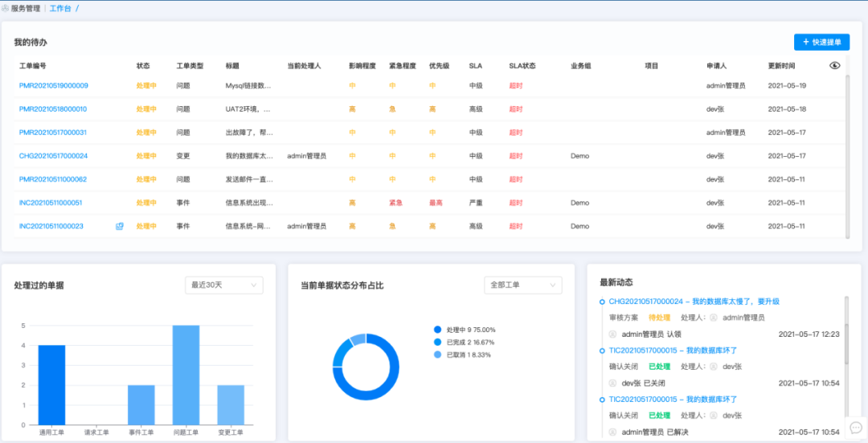Go to 工作台 breadcrumb
The height and width of the screenshot is (443, 868).
point(60,8)
